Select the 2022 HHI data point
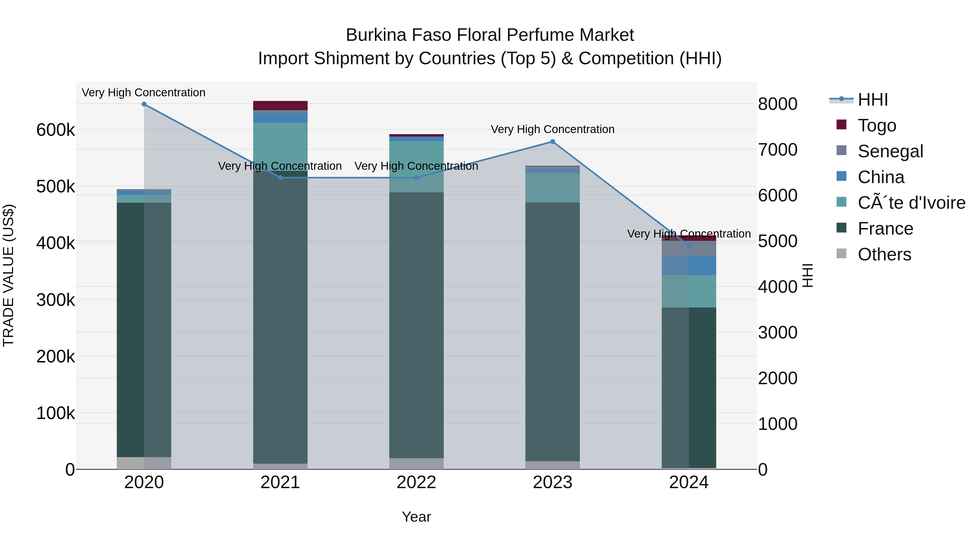Image resolution: width=980 pixels, height=551 pixels. click(x=416, y=178)
